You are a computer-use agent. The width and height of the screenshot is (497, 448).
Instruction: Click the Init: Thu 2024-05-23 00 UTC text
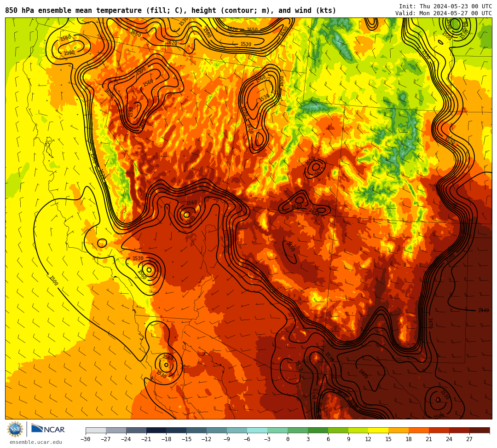pos(445,6)
